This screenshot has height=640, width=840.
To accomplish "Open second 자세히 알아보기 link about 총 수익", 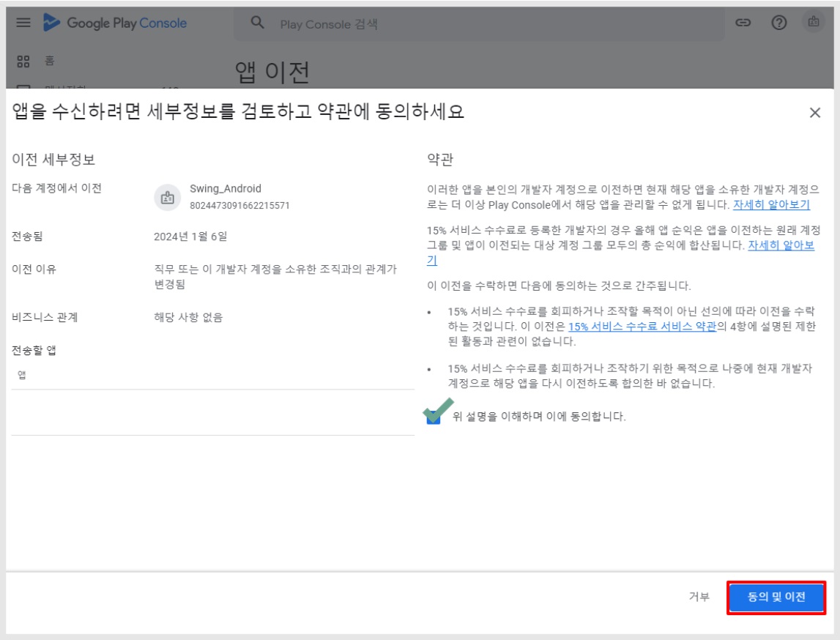I will click(781, 245).
